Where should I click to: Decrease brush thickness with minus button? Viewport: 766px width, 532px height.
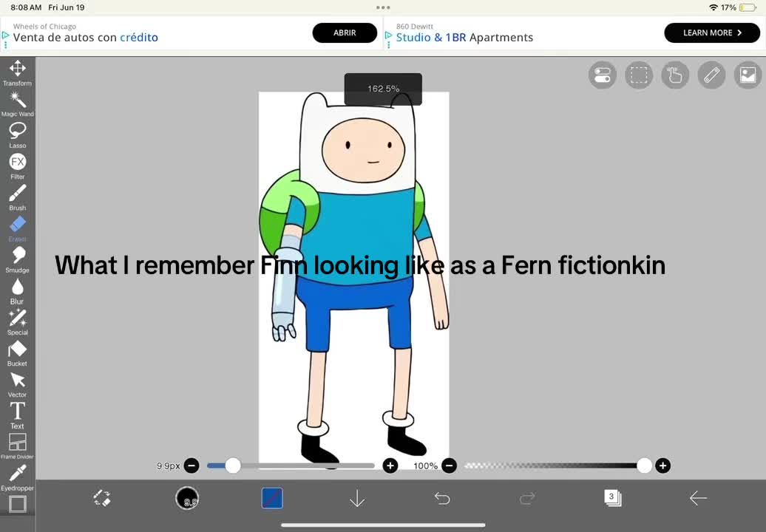(x=191, y=465)
